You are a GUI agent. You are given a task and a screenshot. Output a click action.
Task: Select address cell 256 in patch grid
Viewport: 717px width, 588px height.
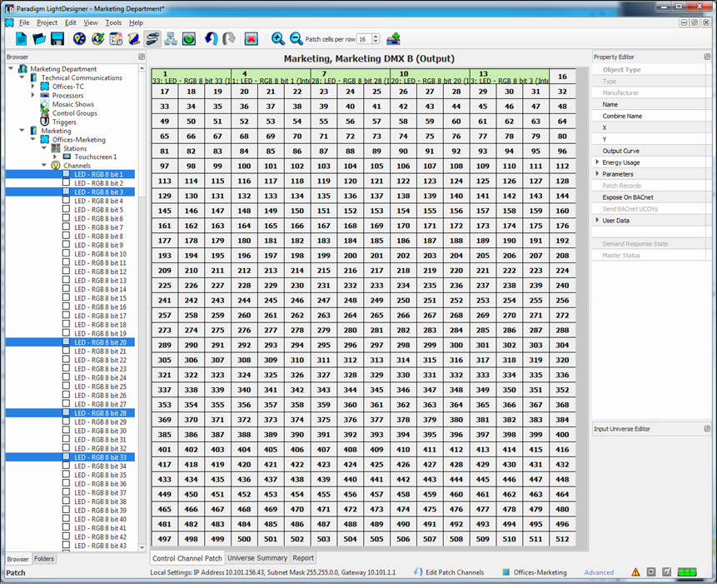click(562, 301)
